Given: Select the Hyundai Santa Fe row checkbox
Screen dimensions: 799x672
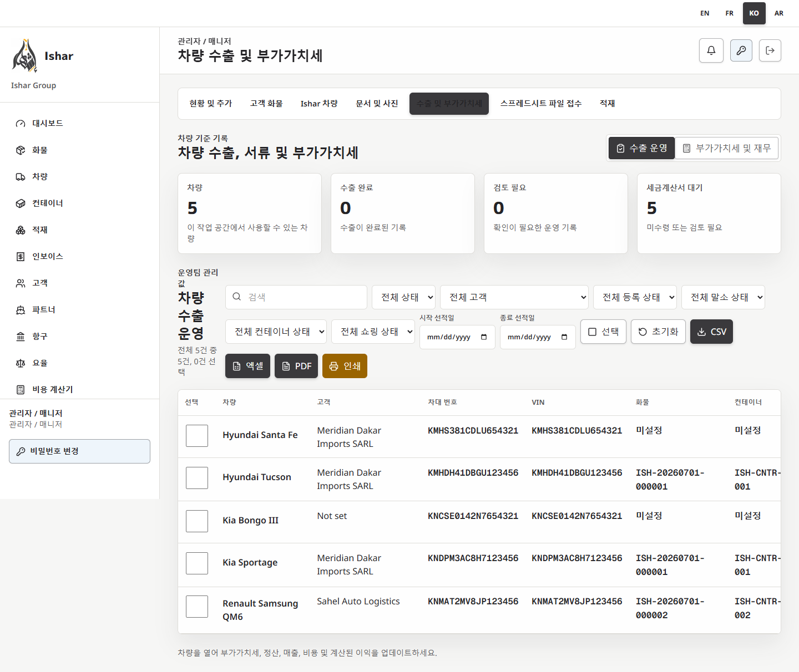Looking at the screenshot, I should point(197,436).
